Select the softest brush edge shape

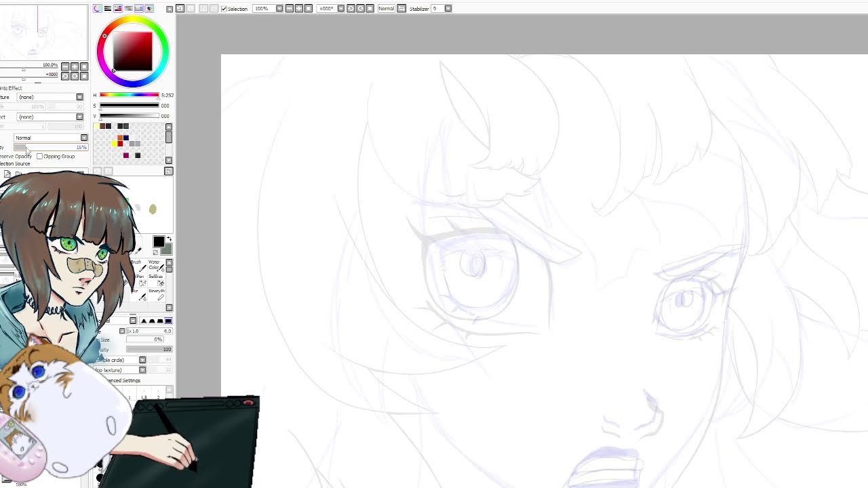pyautogui.click(x=144, y=321)
